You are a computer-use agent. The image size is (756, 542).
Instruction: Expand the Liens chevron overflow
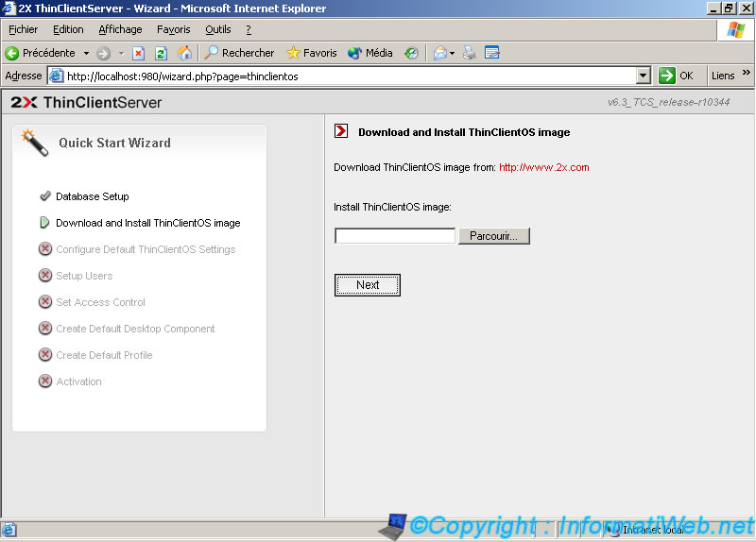[747, 73]
